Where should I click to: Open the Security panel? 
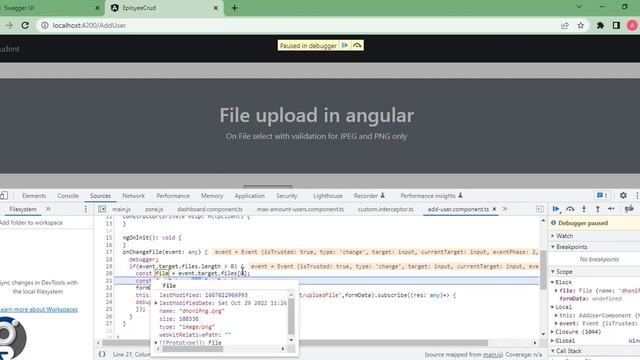287,196
